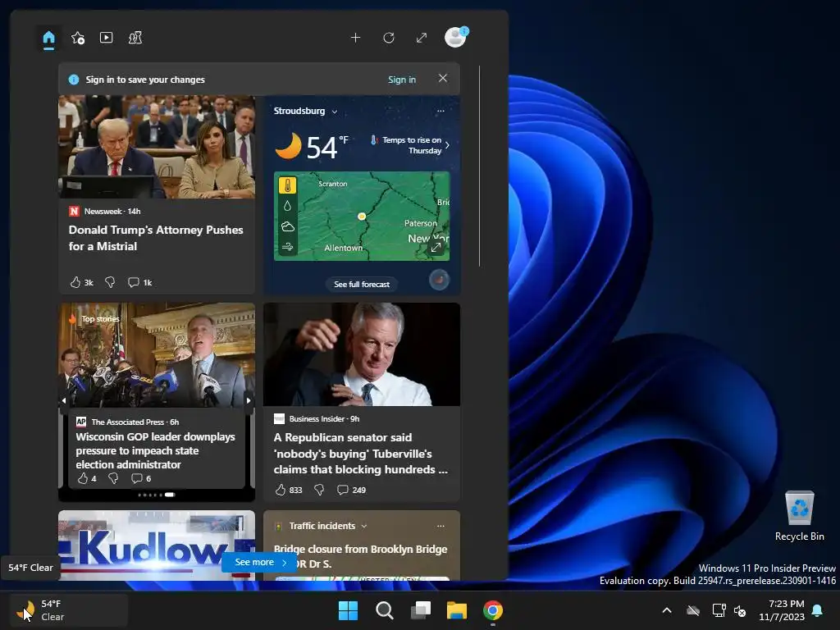The width and height of the screenshot is (840, 630).
Task: Open Google Chrome from taskbar
Action: tap(493, 610)
